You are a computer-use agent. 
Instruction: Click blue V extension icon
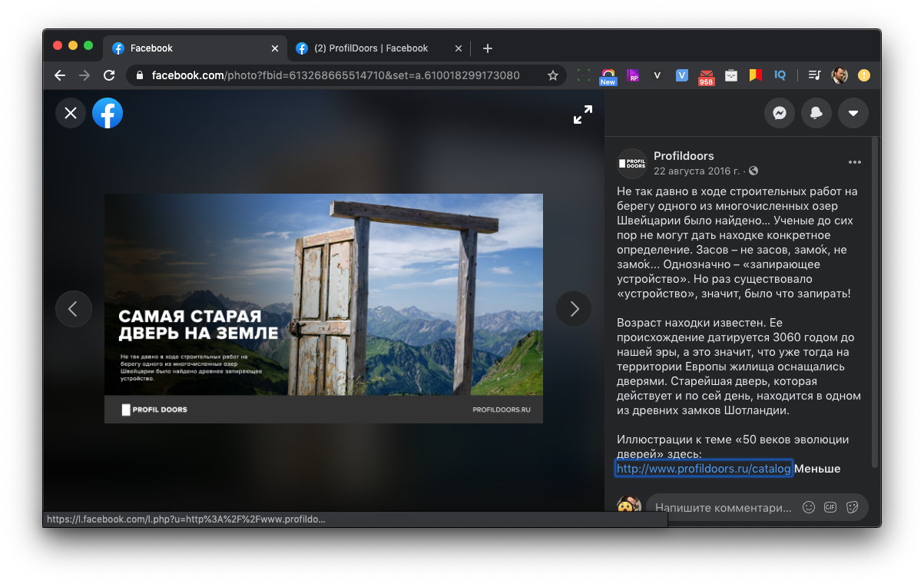point(682,75)
